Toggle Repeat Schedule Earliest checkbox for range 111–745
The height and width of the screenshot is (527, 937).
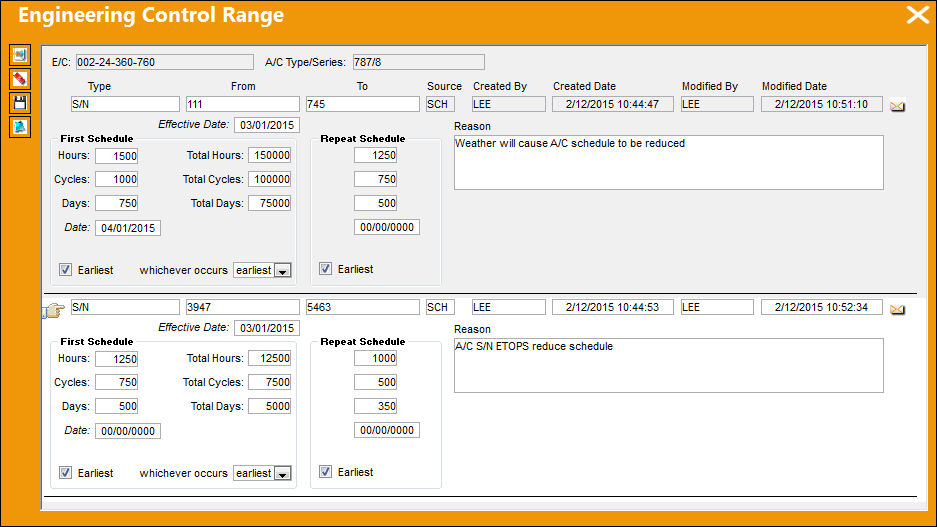pos(325,269)
